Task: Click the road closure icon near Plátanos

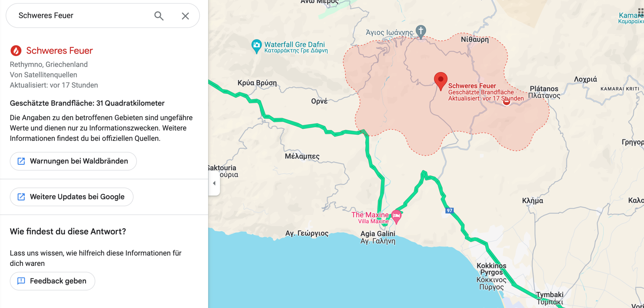Action: click(x=506, y=103)
